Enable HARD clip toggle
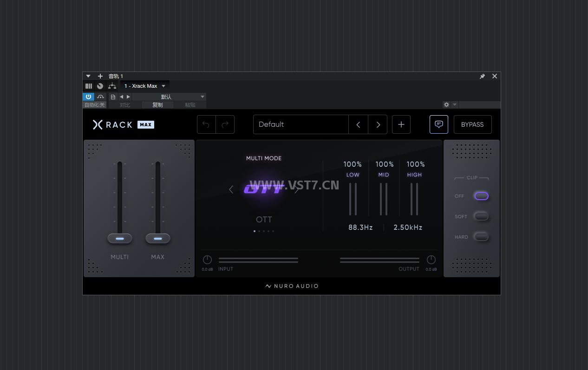Screen dimensions: 588x370 coord(481,237)
